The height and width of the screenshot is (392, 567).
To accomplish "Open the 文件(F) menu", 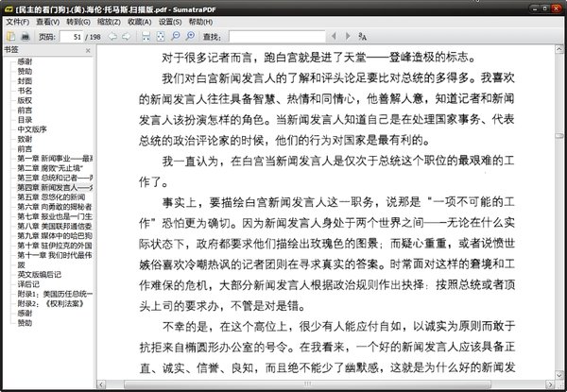I will click(17, 22).
